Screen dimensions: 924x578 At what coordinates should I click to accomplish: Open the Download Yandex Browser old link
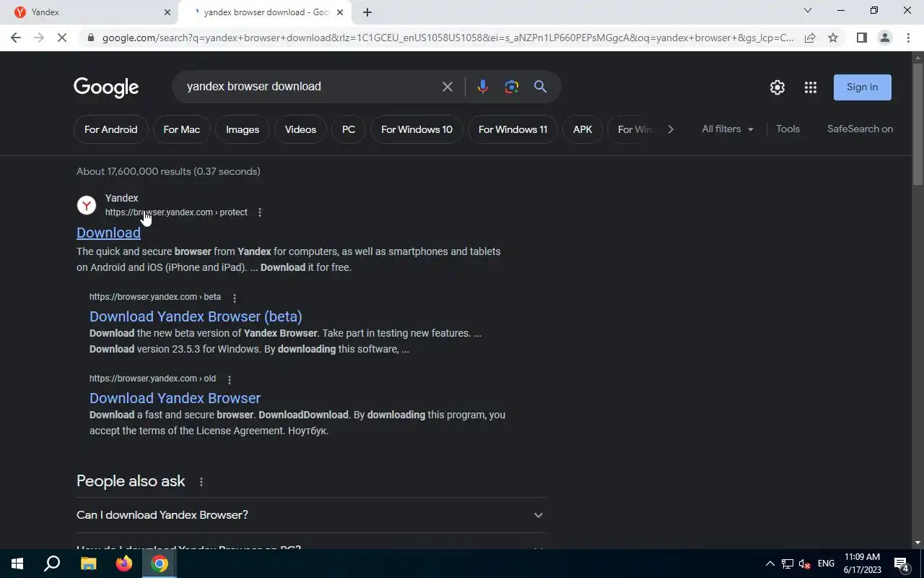[x=175, y=398]
